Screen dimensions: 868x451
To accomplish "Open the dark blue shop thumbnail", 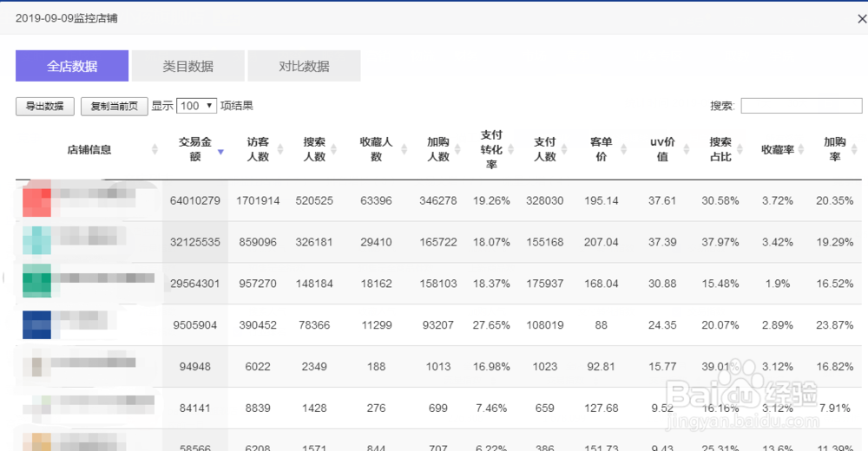I will [36, 324].
